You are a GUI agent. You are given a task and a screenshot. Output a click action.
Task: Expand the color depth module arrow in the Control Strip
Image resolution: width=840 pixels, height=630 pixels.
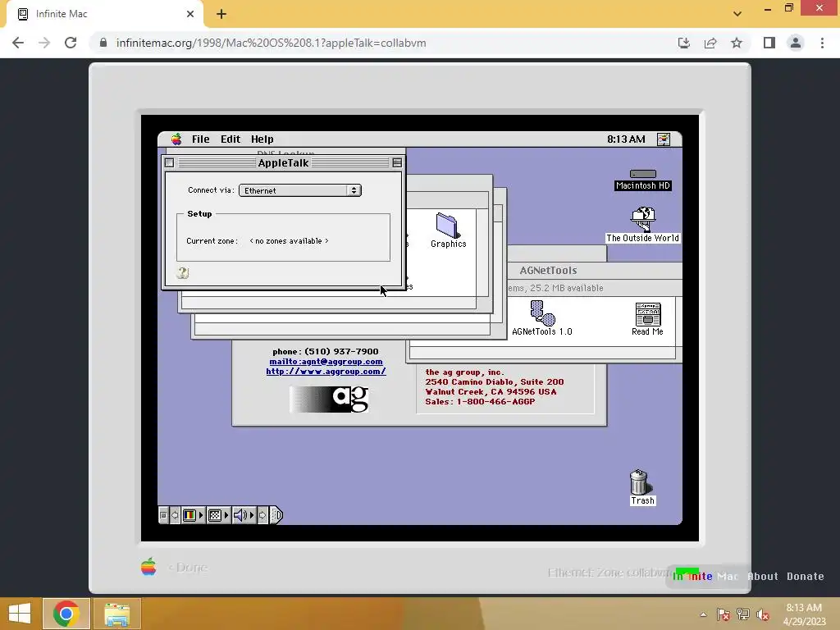tap(202, 515)
